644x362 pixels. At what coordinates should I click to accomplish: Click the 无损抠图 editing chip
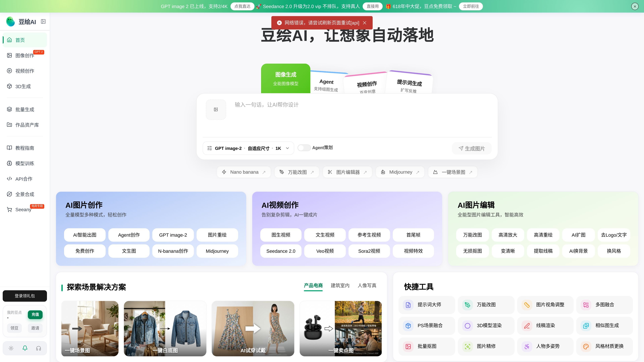472,251
